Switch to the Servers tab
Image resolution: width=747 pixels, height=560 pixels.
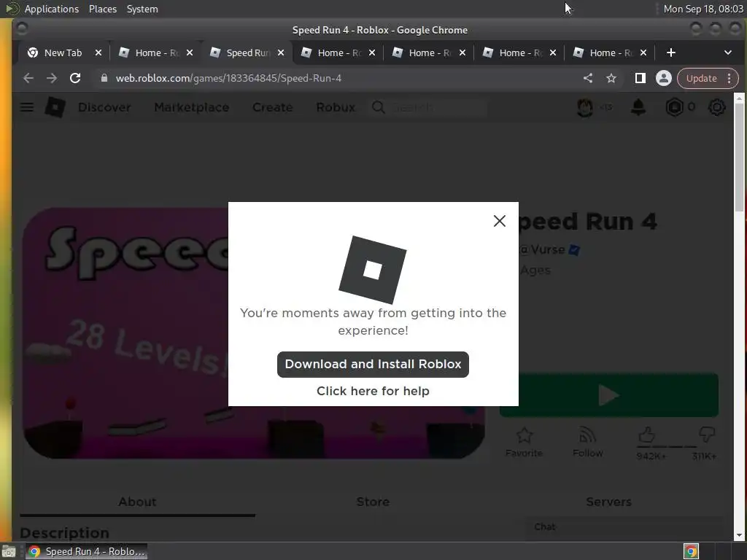[x=608, y=502]
